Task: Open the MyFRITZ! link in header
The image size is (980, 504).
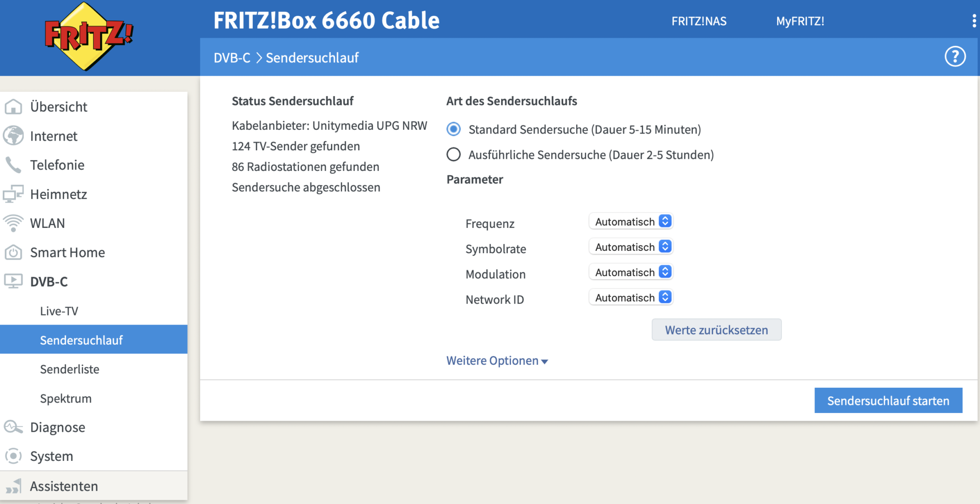Action: pyautogui.click(x=800, y=22)
